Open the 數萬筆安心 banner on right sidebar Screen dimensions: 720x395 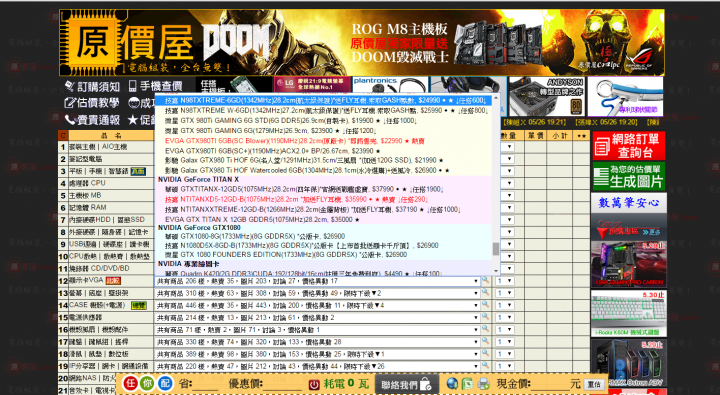pyautogui.click(x=629, y=203)
